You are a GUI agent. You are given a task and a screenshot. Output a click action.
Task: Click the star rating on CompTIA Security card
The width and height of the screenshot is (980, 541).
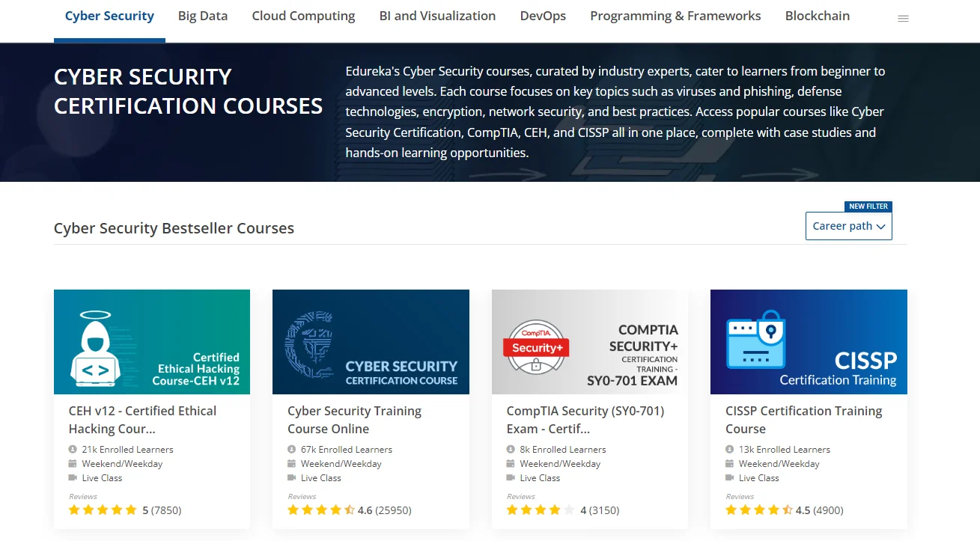click(x=541, y=510)
